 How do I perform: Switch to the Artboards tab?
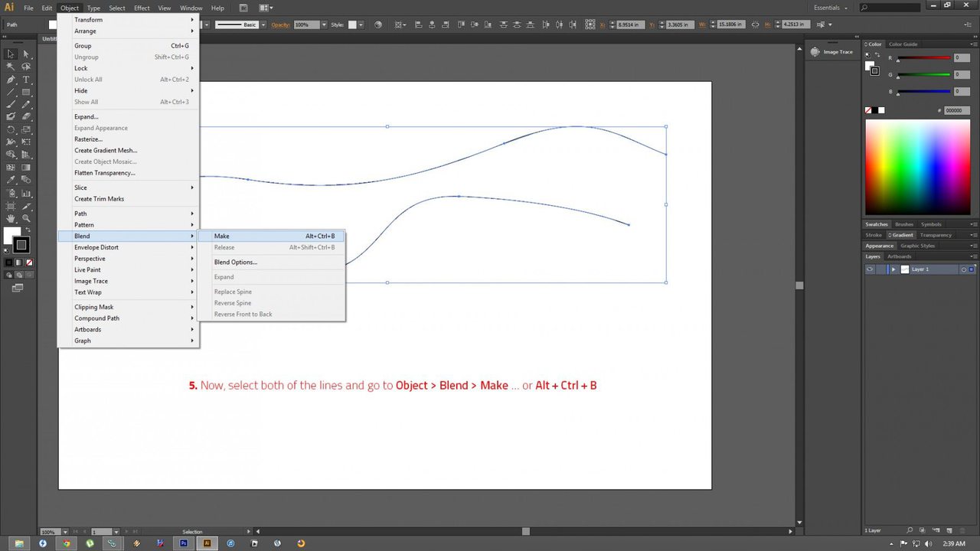[899, 256]
